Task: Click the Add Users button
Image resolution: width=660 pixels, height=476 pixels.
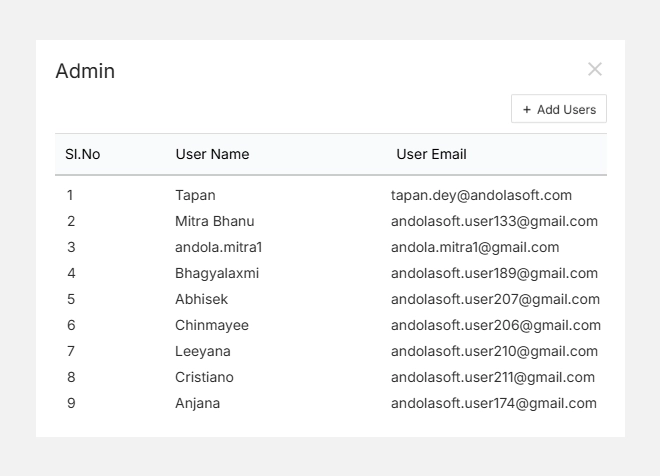Action: [558, 109]
